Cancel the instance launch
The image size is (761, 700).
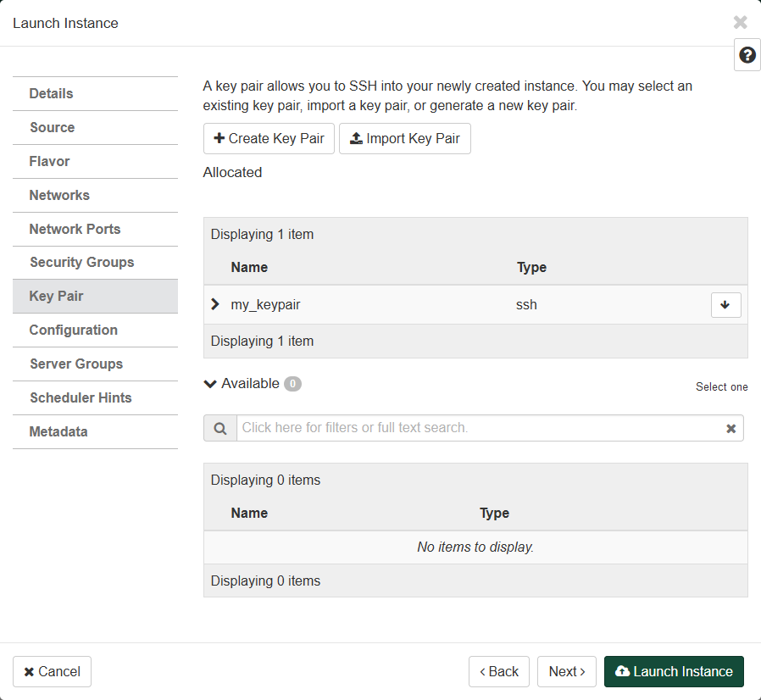[52, 672]
